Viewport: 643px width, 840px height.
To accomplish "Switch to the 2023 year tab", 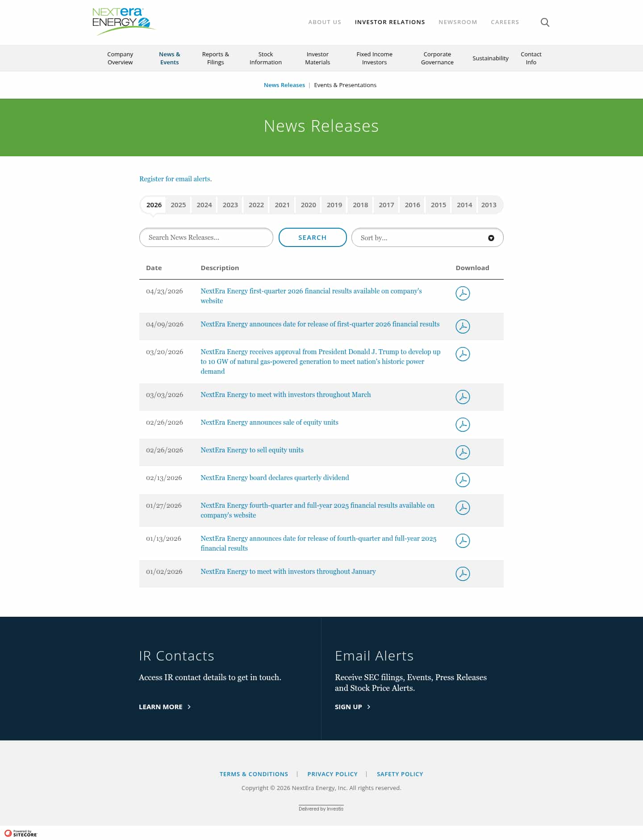I will (x=230, y=205).
